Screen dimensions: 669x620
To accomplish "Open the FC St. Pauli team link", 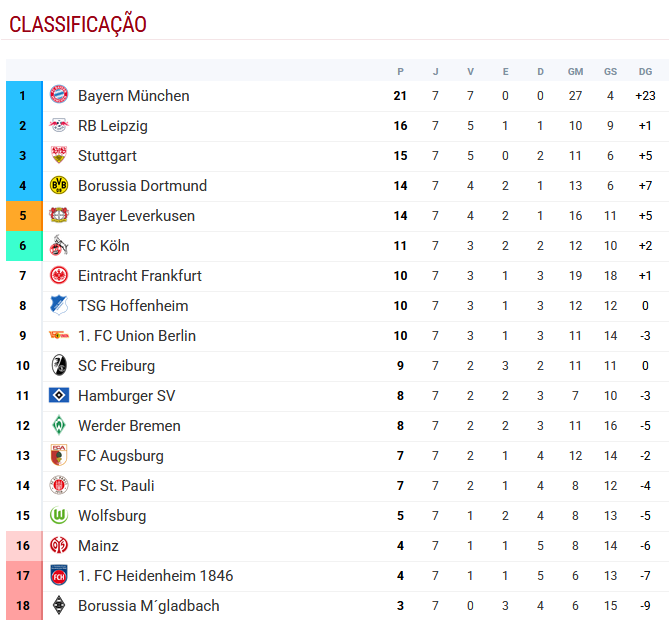I will coord(116,486).
